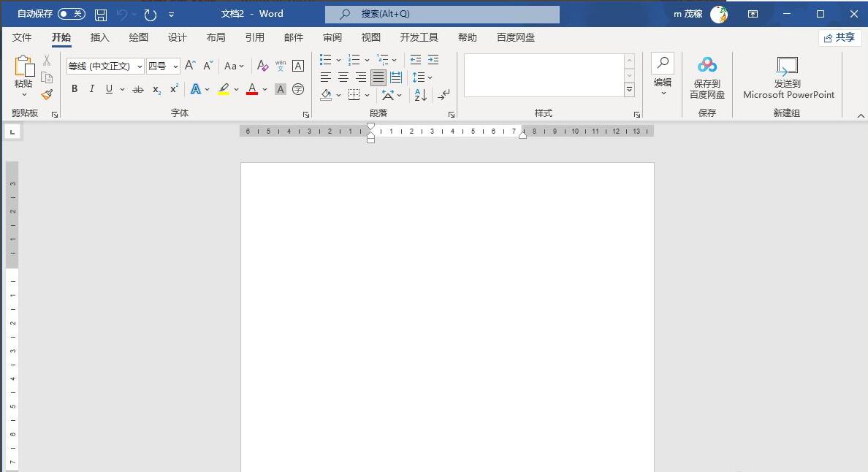The image size is (868, 472).
Task: Toggle italic formatting
Action: coord(92,89)
